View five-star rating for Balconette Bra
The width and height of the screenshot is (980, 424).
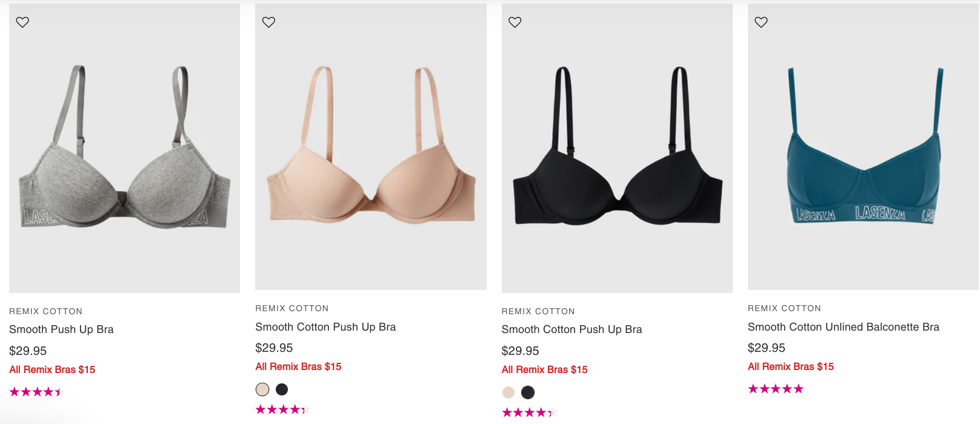point(776,389)
